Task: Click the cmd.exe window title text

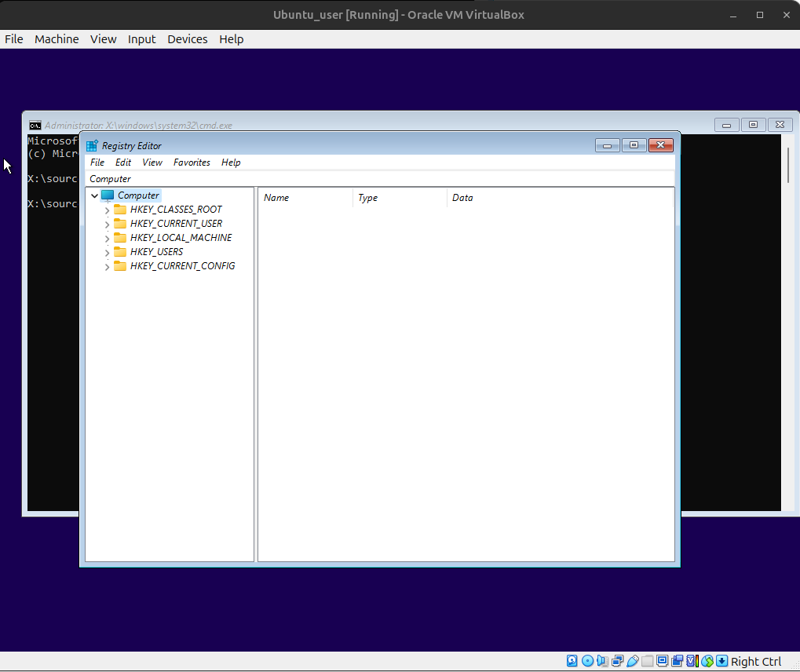Action: 138,126
